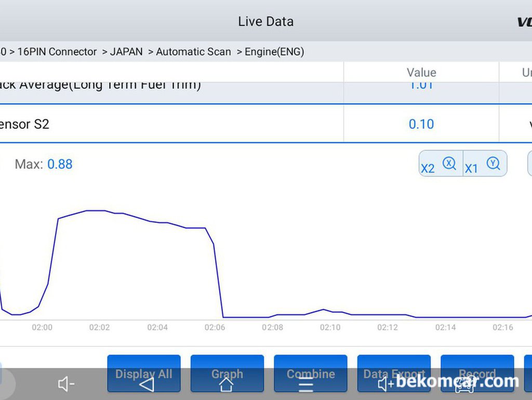Tap the X1 vertical zoom button
The height and width of the screenshot is (400, 532).
click(x=485, y=164)
